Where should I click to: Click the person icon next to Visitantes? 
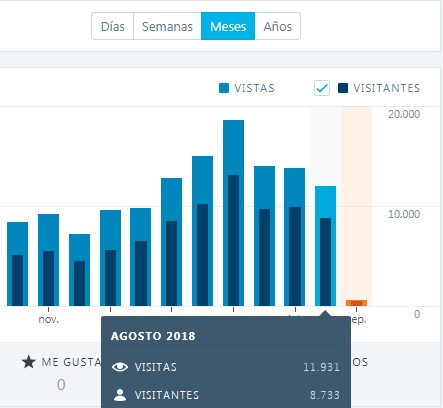[x=120, y=395]
